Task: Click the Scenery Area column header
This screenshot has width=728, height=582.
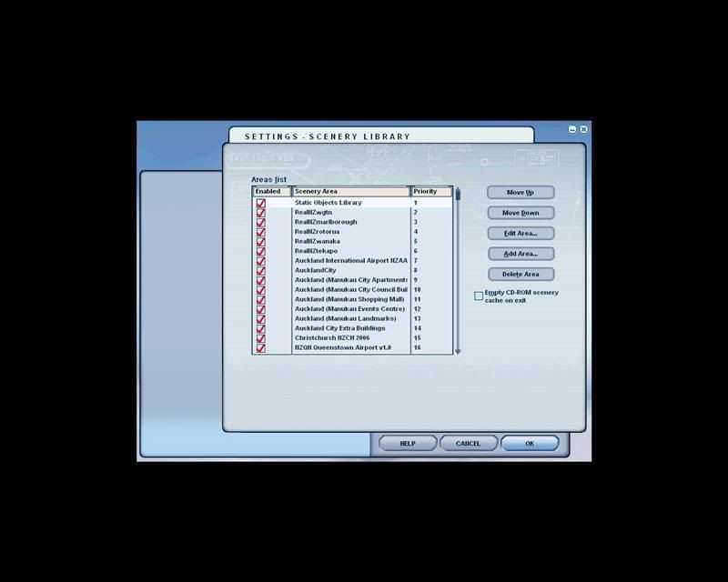Action: point(351,192)
